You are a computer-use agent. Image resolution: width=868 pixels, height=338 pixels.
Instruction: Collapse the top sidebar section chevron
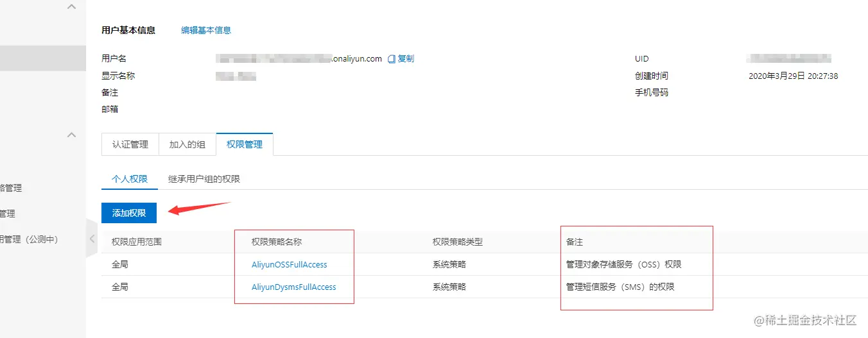coord(71,6)
